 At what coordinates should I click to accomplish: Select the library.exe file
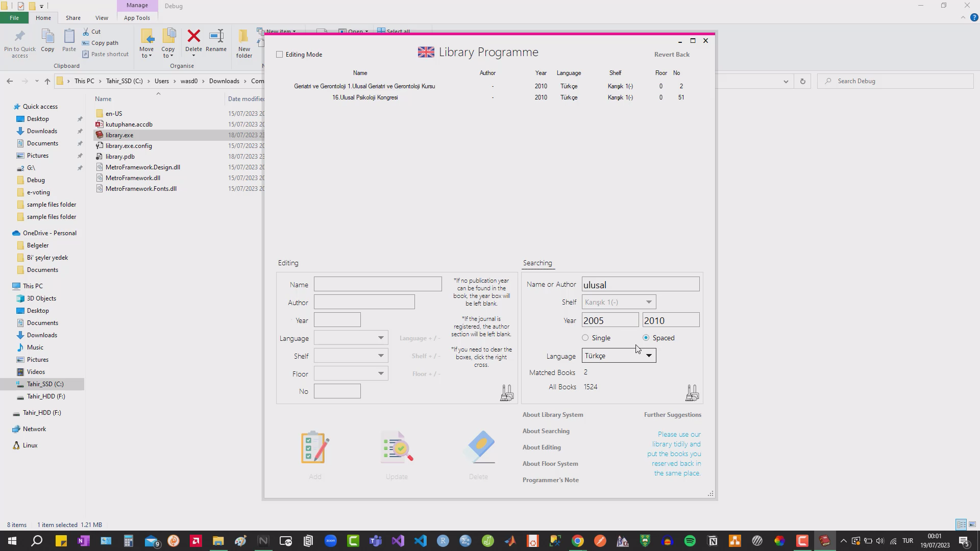point(119,135)
